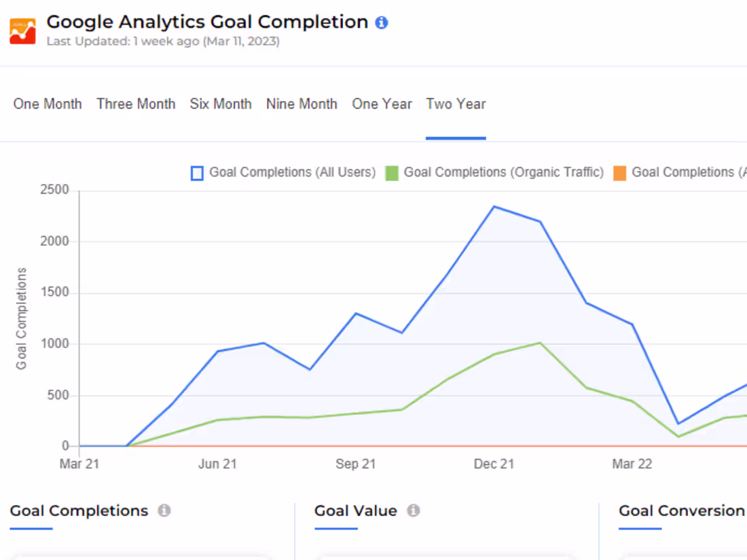The width and height of the screenshot is (747, 560).
Task: Toggle the orange legend series
Action: pyautogui.click(x=679, y=172)
